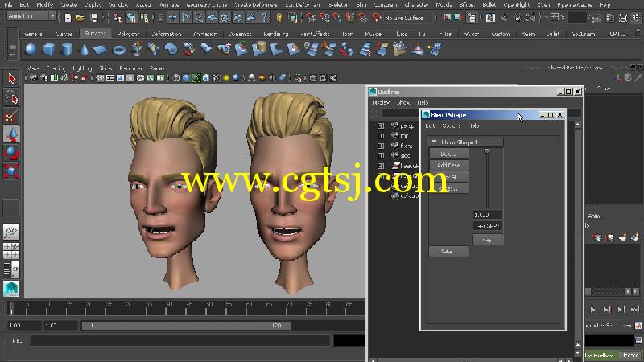Choose the Lasso select tool in toolbox

click(x=11, y=97)
